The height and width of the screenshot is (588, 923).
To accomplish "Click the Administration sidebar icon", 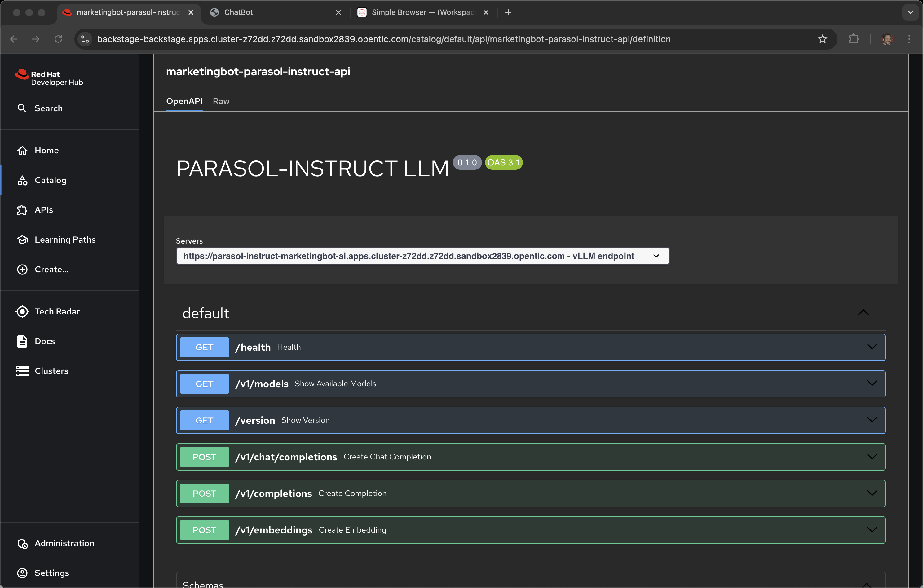I will coord(22,543).
